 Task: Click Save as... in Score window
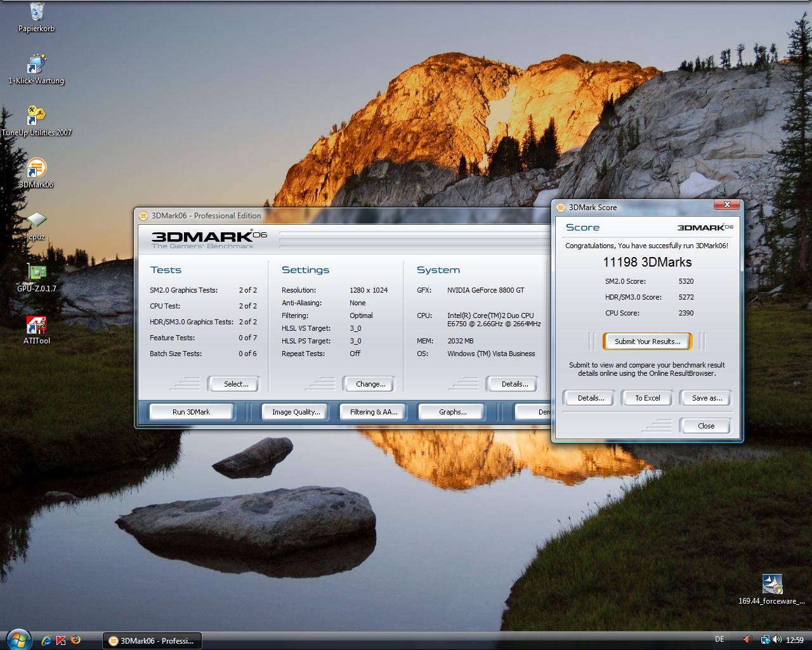click(707, 398)
